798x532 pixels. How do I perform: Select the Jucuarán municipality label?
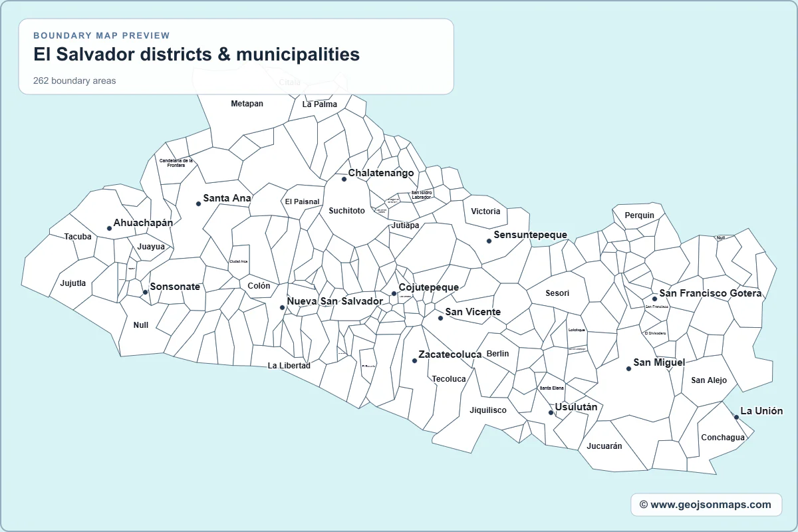coord(604,446)
